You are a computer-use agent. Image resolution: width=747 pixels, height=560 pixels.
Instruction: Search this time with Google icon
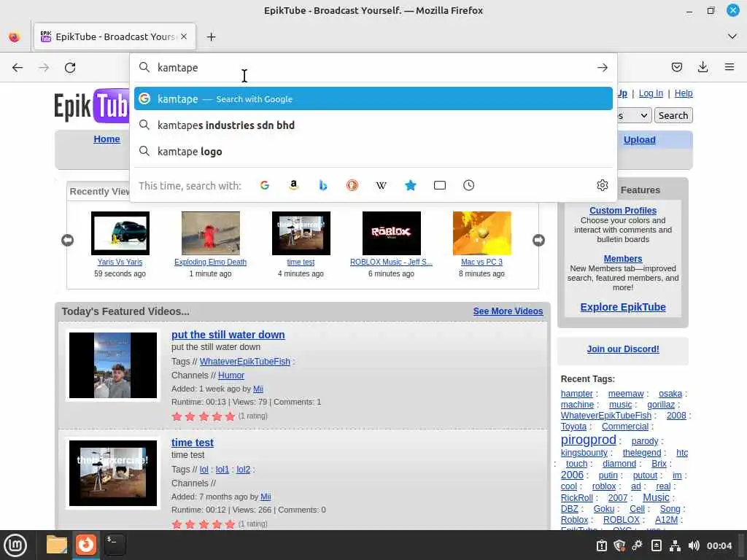pyautogui.click(x=265, y=185)
